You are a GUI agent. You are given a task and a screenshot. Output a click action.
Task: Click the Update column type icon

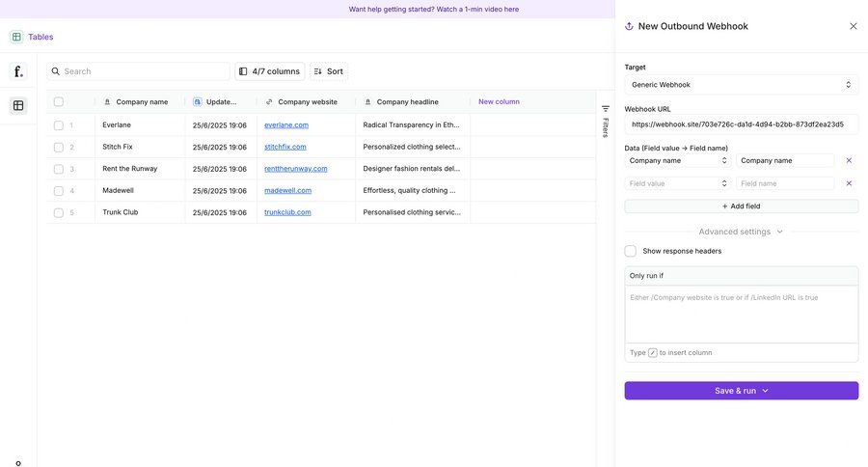[198, 102]
